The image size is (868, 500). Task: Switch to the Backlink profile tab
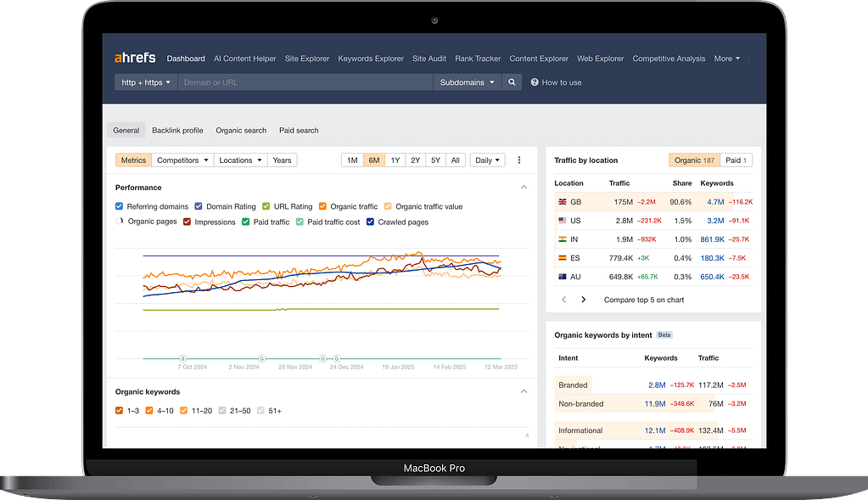click(177, 131)
